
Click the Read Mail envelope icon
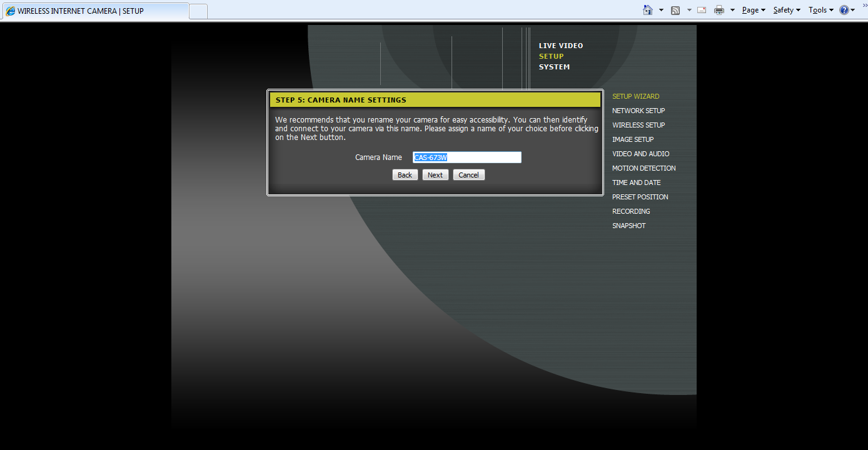tap(702, 10)
